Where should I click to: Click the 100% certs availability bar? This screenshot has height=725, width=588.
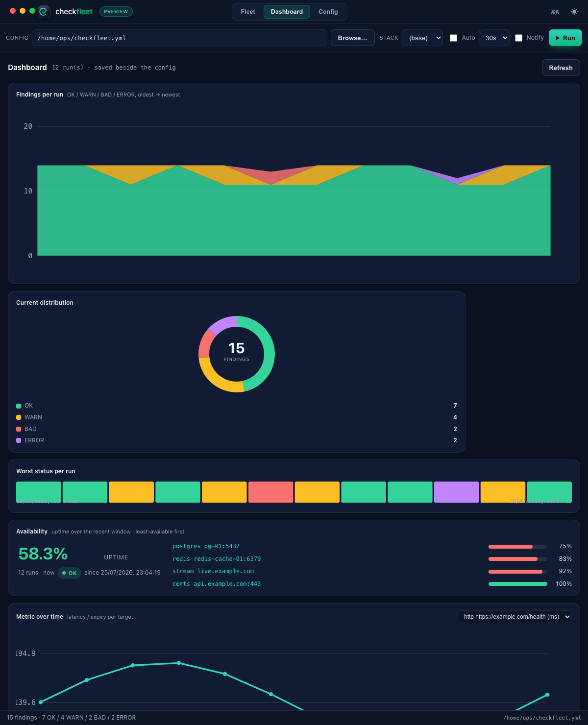[x=518, y=584]
